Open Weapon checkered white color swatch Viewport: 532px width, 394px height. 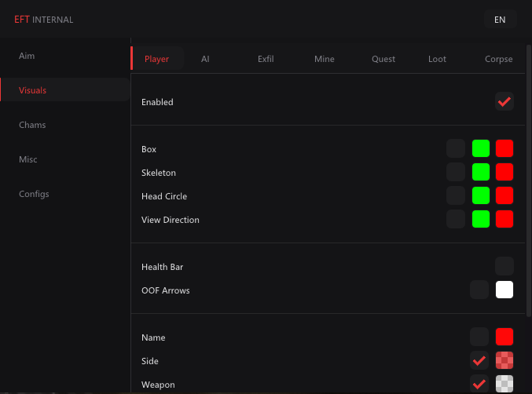click(504, 384)
